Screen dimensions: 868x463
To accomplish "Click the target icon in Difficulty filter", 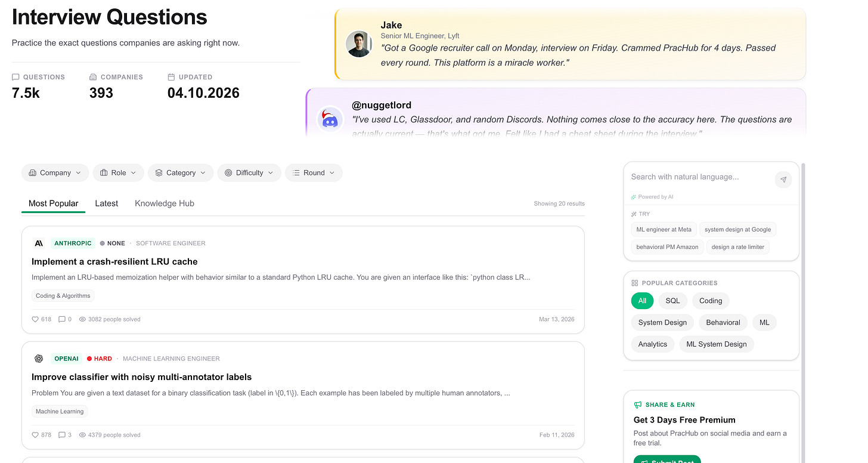I will 228,173.
